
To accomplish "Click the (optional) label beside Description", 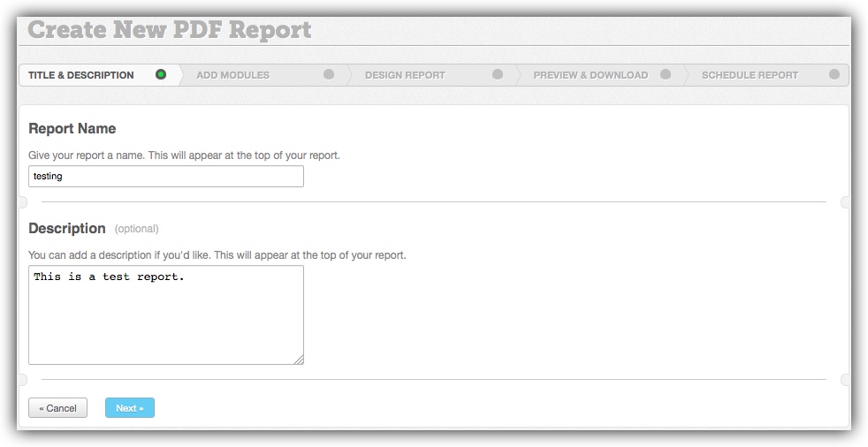I will (x=137, y=229).
